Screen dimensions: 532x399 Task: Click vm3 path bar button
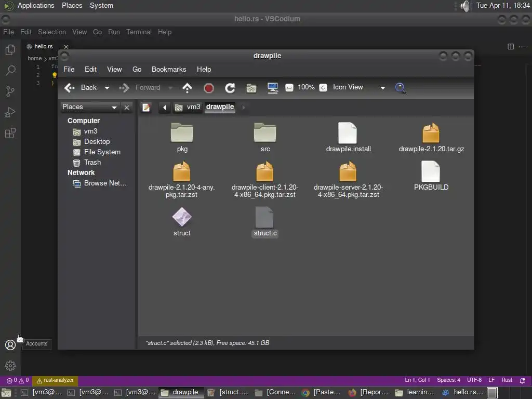click(187, 107)
